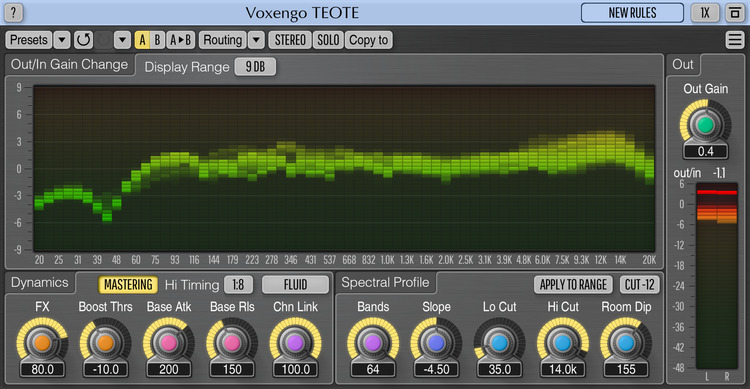The width and height of the screenshot is (750, 389).
Task: Click the undo arrow button
Action: click(x=83, y=40)
